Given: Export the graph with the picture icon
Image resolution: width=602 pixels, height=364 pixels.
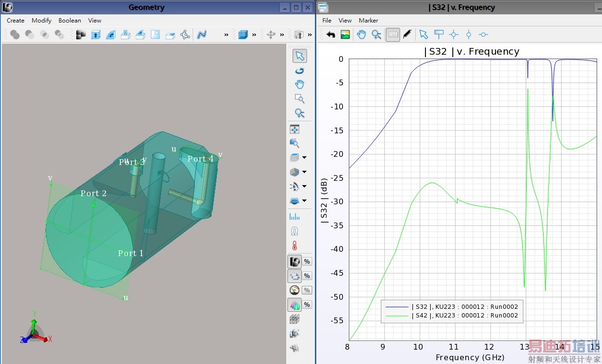Looking at the screenshot, I should 345,35.
